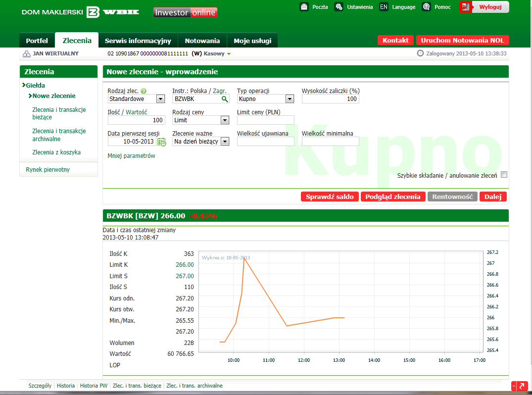Click the Language label in header
The image size is (532, 395).
pos(404,7)
